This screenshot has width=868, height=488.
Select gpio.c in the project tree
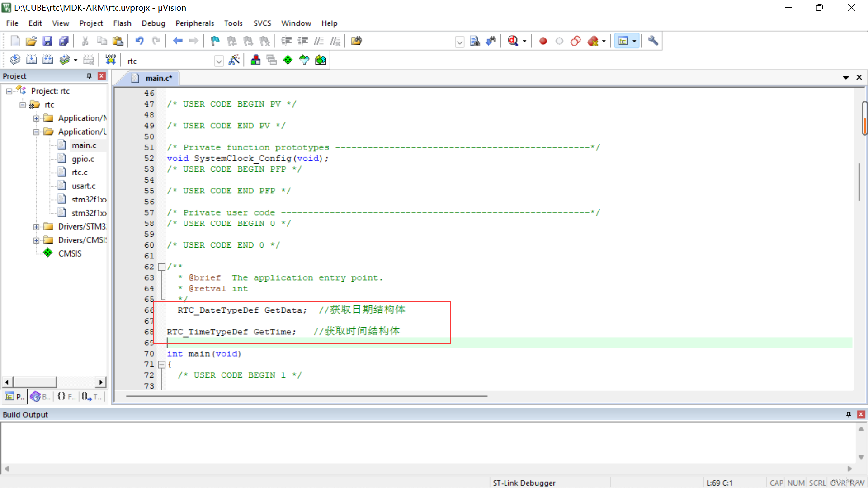83,159
